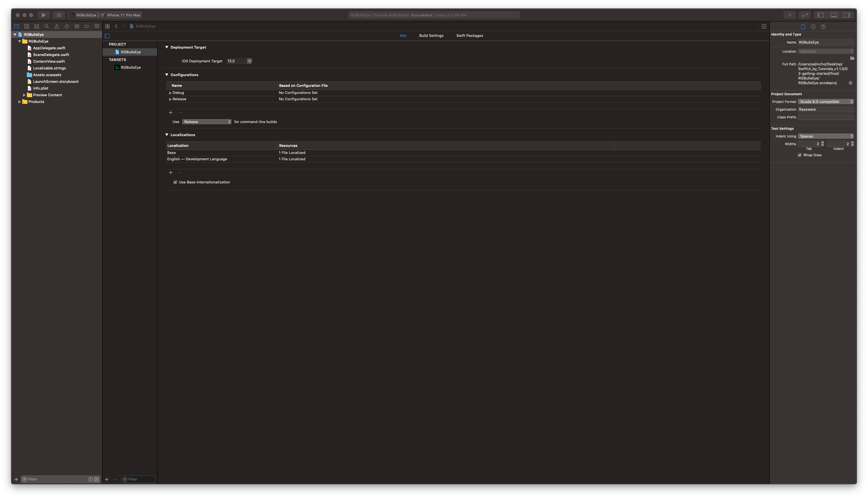Collapse the Localizations section triangle
The width and height of the screenshot is (868, 498).
point(167,135)
